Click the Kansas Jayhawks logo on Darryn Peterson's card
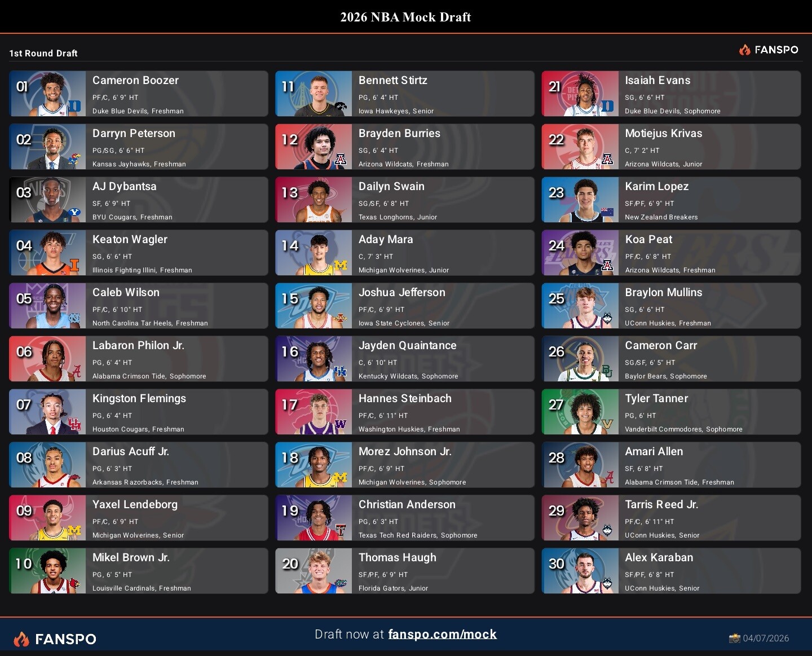This screenshot has width=812, height=656. click(74, 159)
